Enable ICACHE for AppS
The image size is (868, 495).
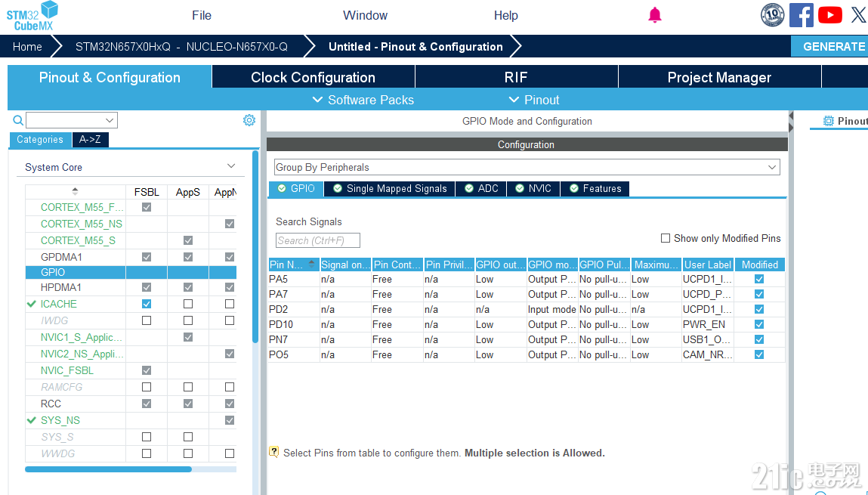pos(188,304)
